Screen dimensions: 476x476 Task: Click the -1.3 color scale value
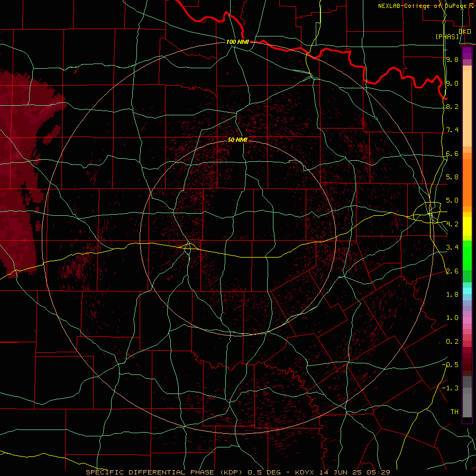tap(450, 388)
